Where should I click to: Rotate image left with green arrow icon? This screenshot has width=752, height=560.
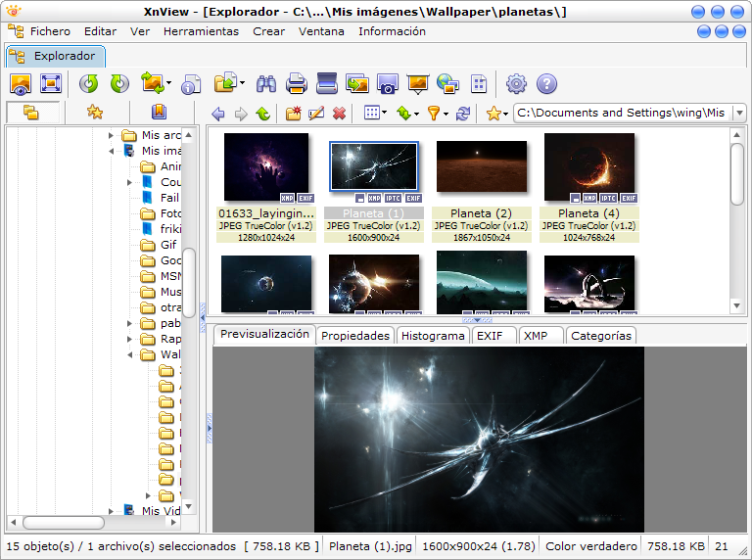coord(89,84)
